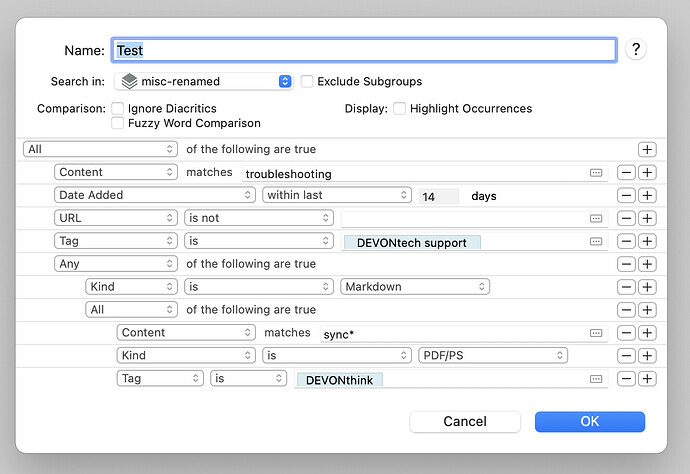Open ellipsis menu for troubleshooting content field
The width and height of the screenshot is (690, 474).
596,172
